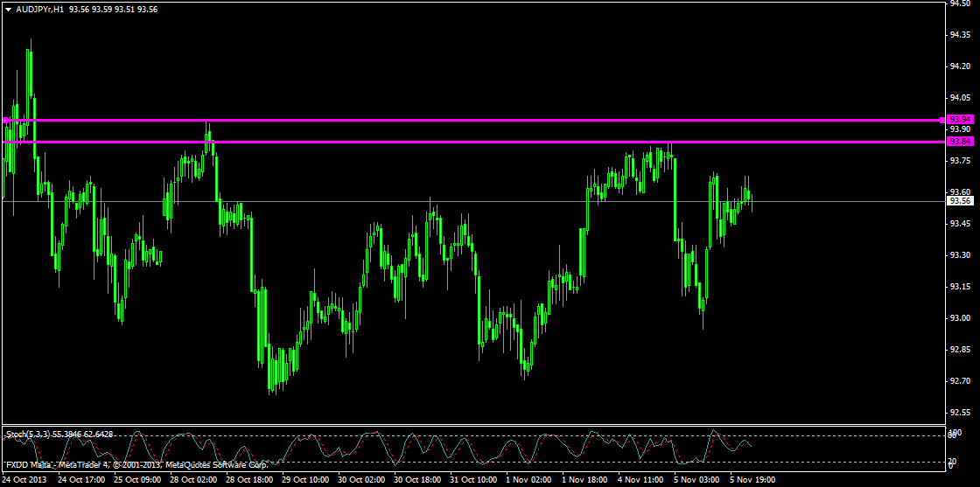This screenshot has height=487, width=980.
Task: Click the magenta 93.84 price tag
Action: coord(960,141)
